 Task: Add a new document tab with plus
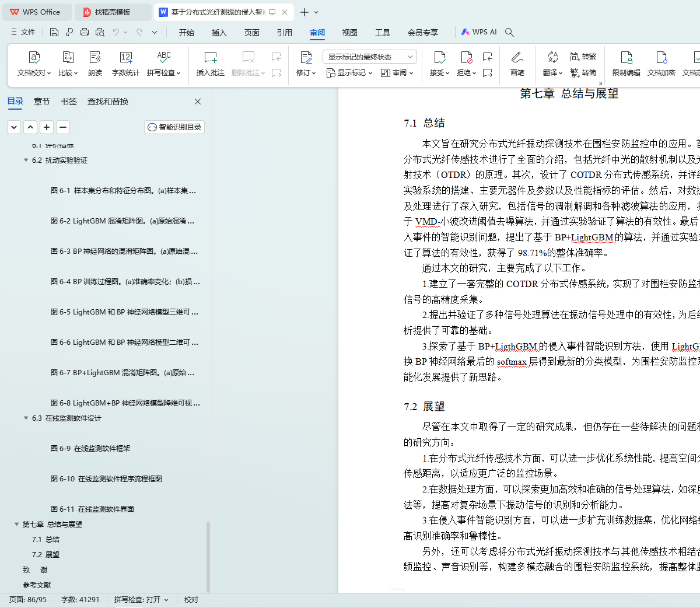pyautogui.click(x=304, y=12)
